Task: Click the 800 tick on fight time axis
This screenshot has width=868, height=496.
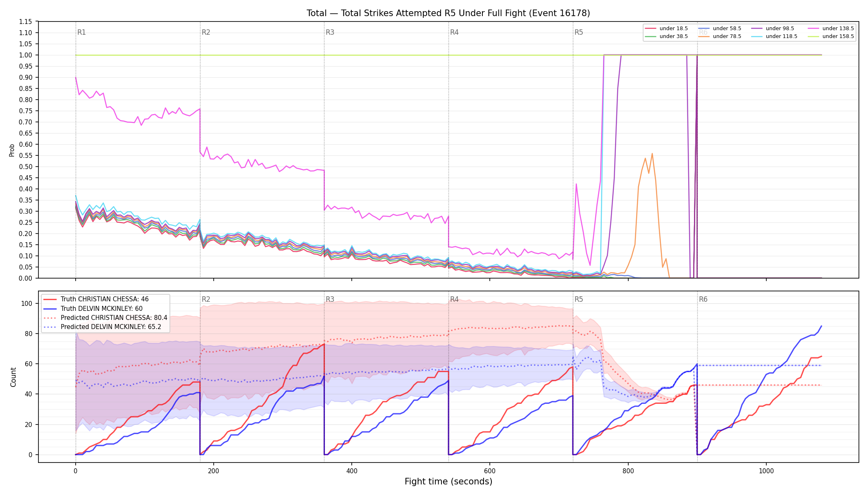Action: click(628, 471)
